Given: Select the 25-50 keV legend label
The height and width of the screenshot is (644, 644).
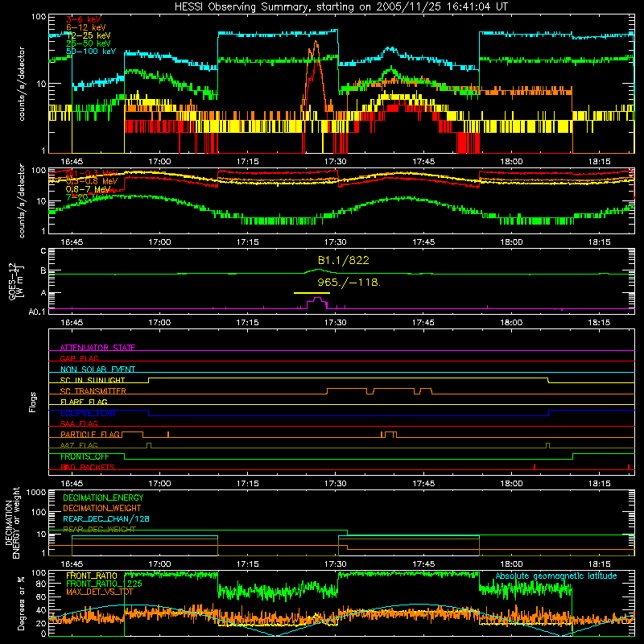Looking at the screenshot, I should (88, 43).
